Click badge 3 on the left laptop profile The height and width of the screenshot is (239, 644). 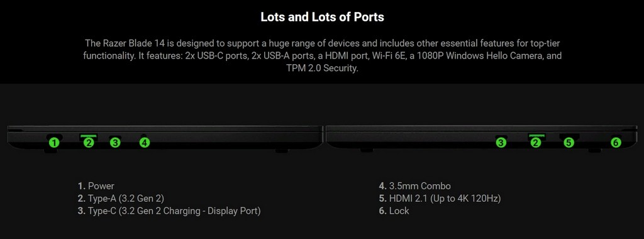coord(116,143)
